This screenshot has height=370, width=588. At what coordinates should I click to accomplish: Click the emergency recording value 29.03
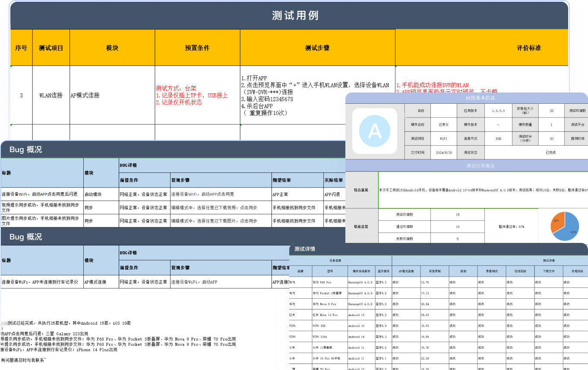click(x=434, y=315)
